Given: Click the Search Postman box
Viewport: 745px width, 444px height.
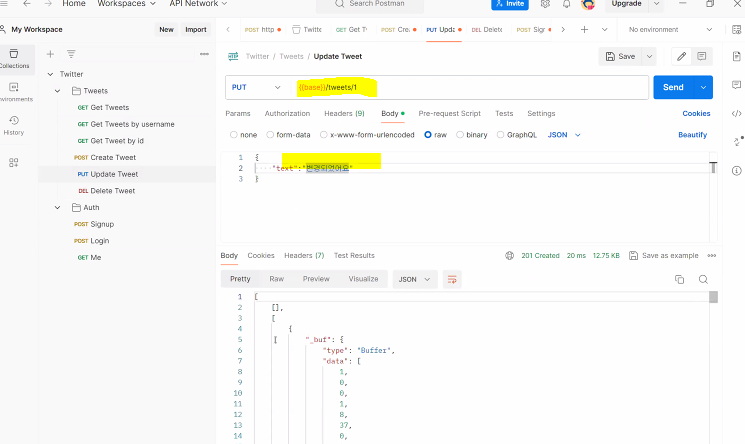Looking at the screenshot, I should point(370,4).
